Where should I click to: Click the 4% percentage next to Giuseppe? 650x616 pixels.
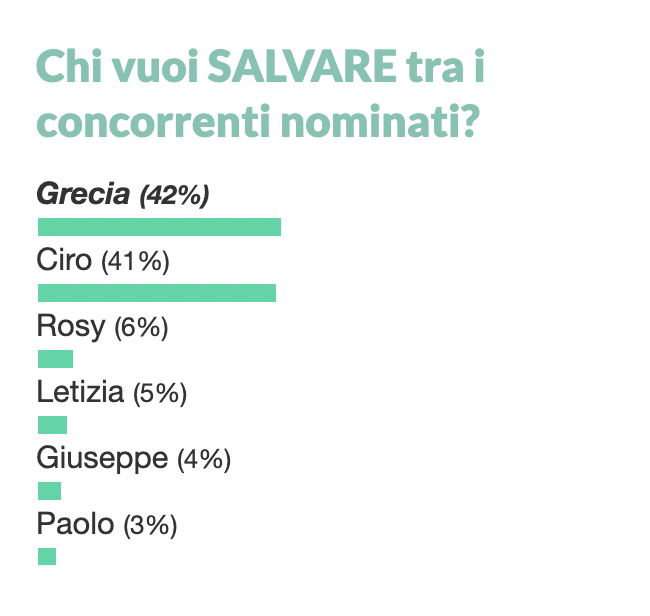(x=204, y=459)
